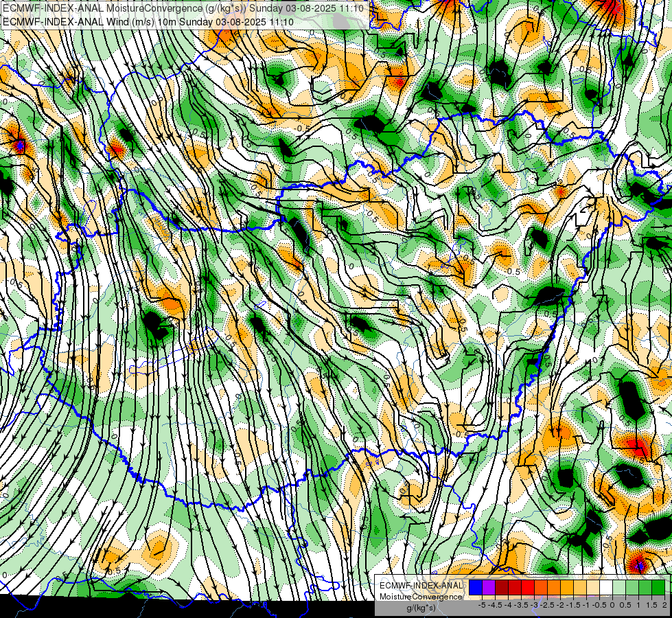
Task: Click the blue swatch in the legend
Action: tap(476, 588)
